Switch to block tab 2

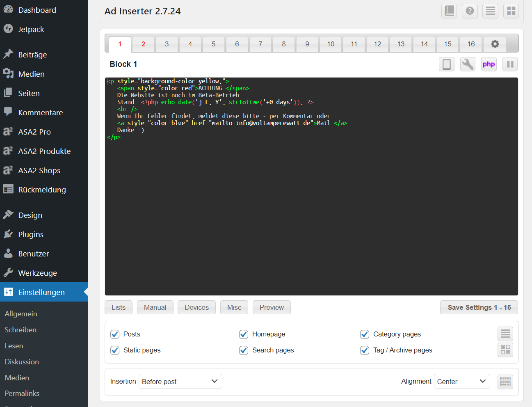tap(143, 44)
